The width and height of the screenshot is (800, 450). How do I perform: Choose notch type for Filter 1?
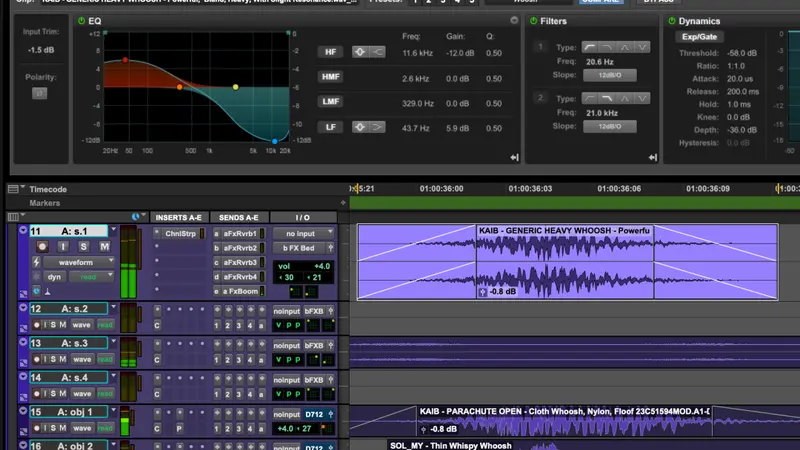642,47
